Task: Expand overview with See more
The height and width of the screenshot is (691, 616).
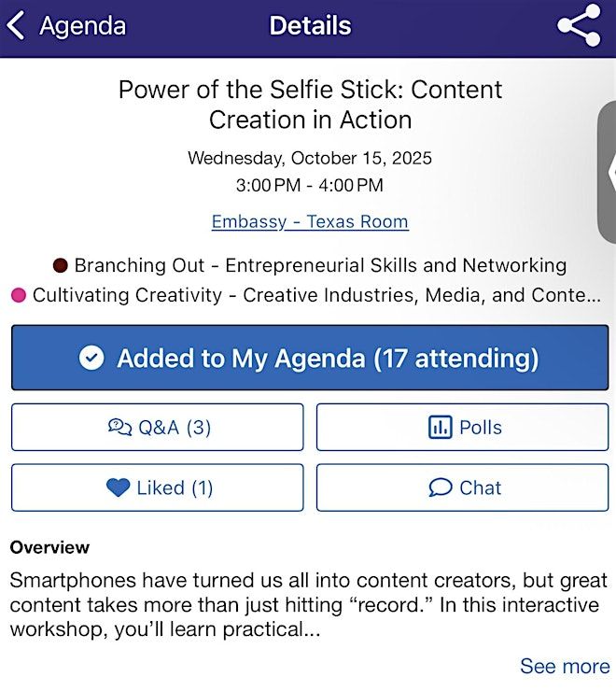Action: 564,666
